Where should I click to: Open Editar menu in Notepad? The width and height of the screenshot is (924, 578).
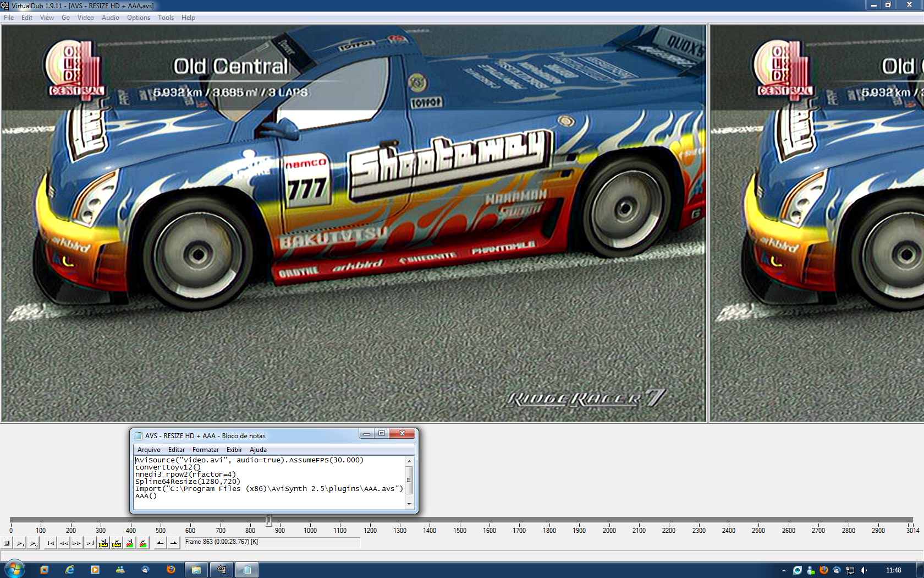(x=177, y=450)
